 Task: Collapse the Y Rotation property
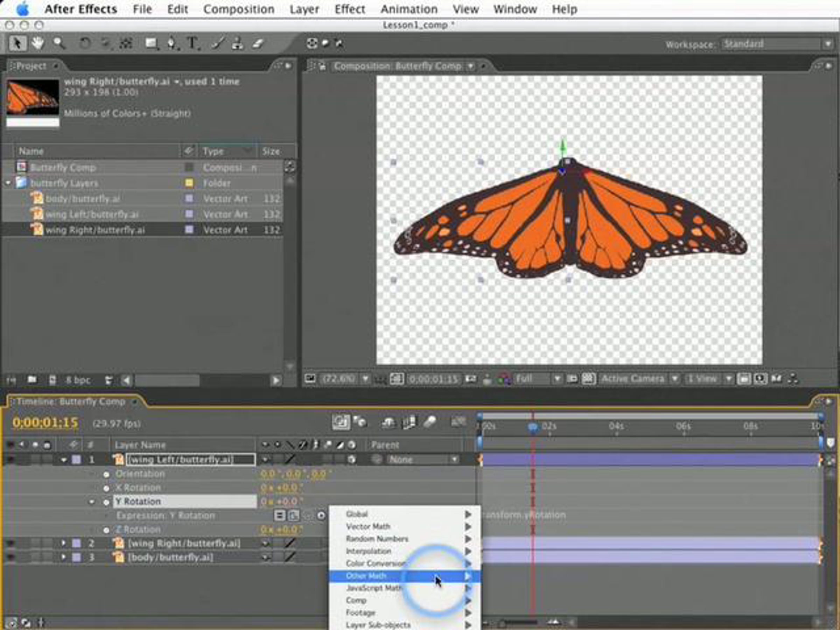tap(92, 502)
